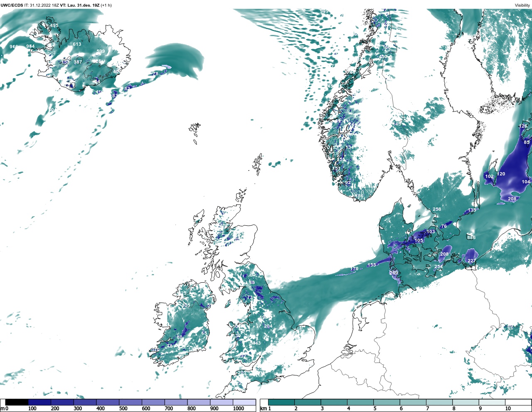The height and width of the screenshot is (412, 532).
Task: Pick the 9–10 km palest legend swatch
Action: pos(492,402)
